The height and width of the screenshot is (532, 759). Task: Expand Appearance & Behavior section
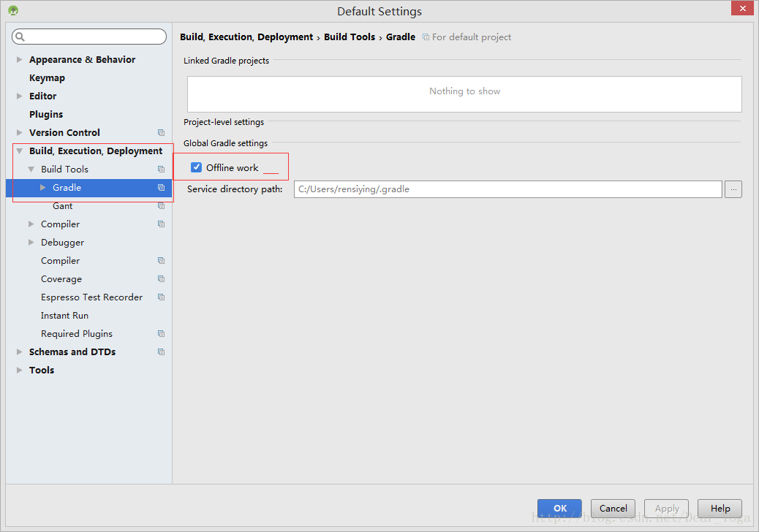(x=19, y=59)
